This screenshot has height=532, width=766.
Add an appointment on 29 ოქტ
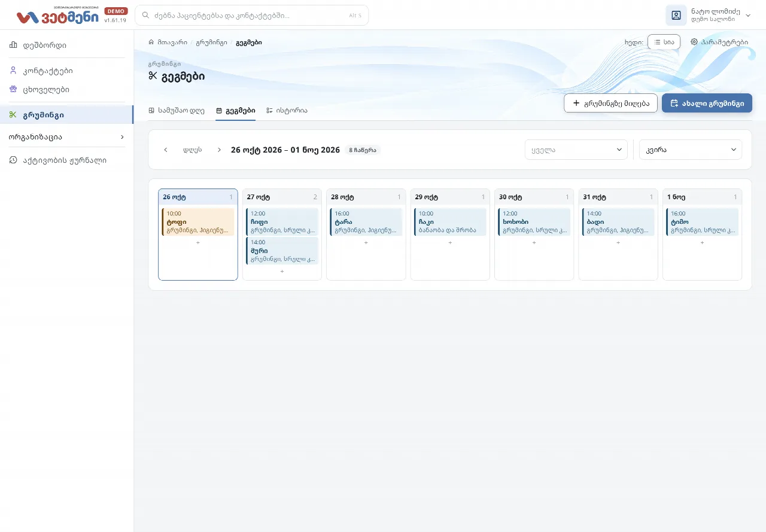[450, 242]
